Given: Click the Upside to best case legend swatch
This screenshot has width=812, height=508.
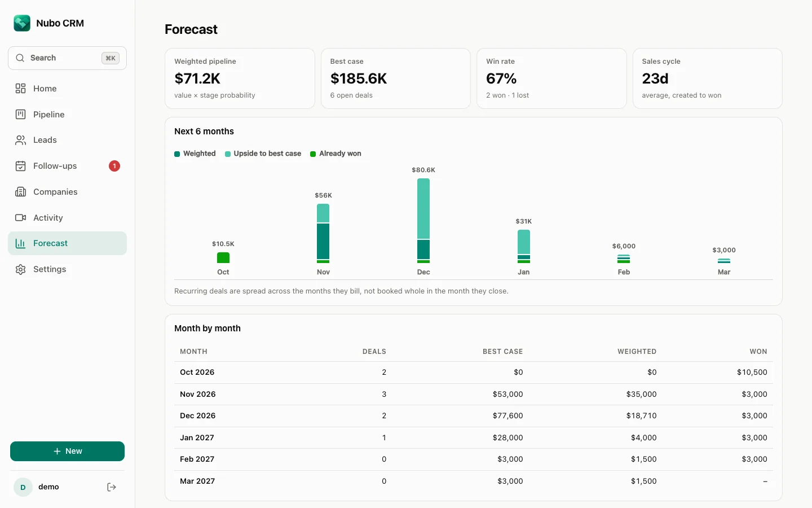Looking at the screenshot, I should pyautogui.click(x=228, y=154).
